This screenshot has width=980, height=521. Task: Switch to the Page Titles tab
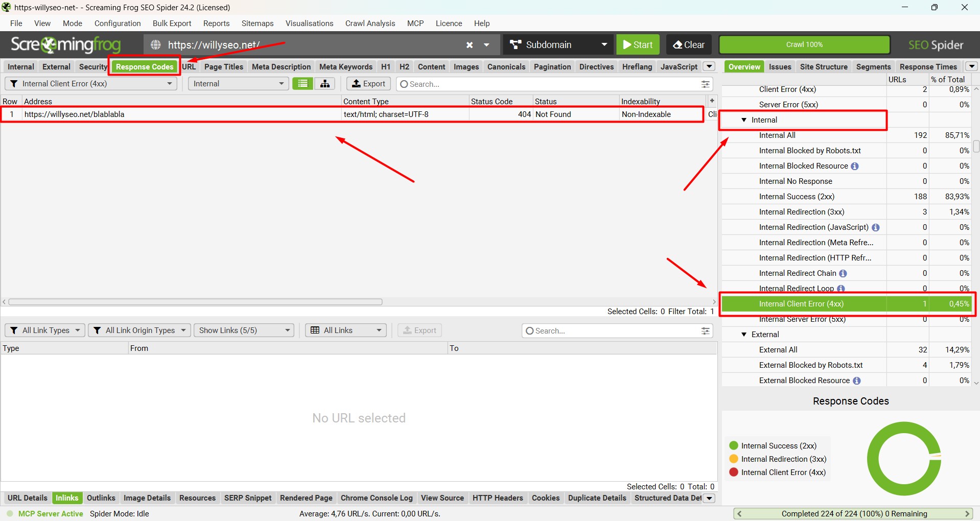tap(224, 67)
